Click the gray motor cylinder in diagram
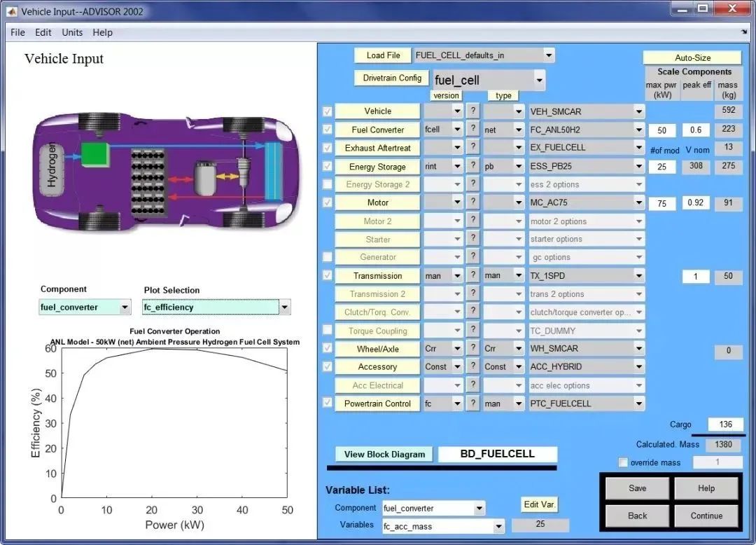The height and width of the screenshot is (545, 756). tap(206, 178)
